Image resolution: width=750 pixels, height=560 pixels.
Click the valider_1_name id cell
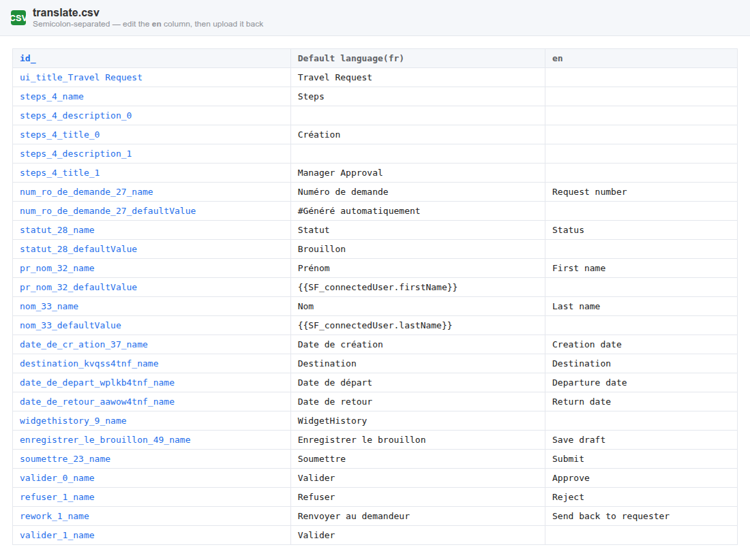click(151, 535)
